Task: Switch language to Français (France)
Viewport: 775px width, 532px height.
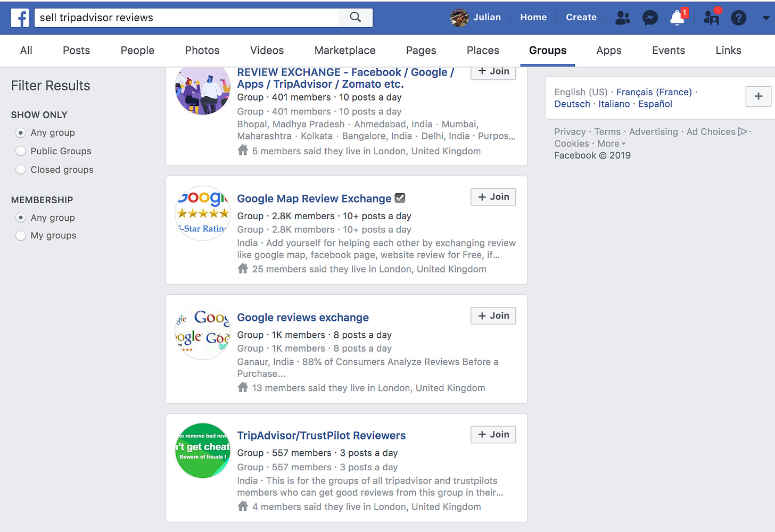Action: click(654, 92)
